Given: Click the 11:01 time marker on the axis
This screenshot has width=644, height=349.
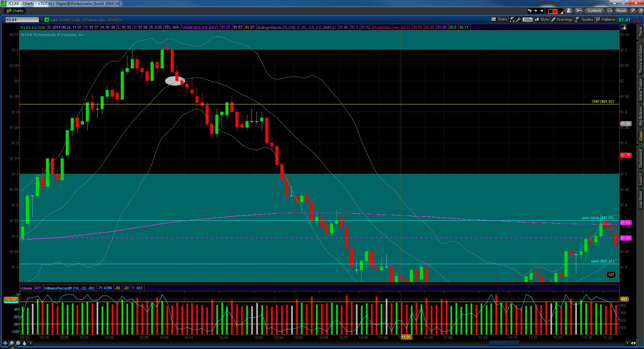Looking at the screenshot, I should click(406, 337).
